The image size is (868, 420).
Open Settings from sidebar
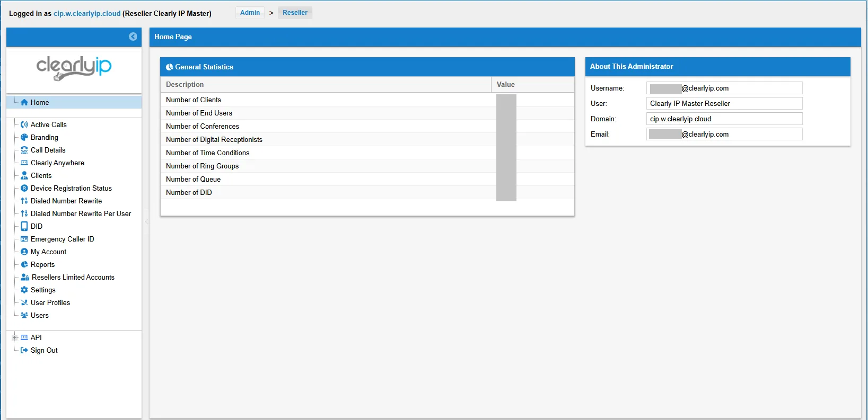coord(43,290)
